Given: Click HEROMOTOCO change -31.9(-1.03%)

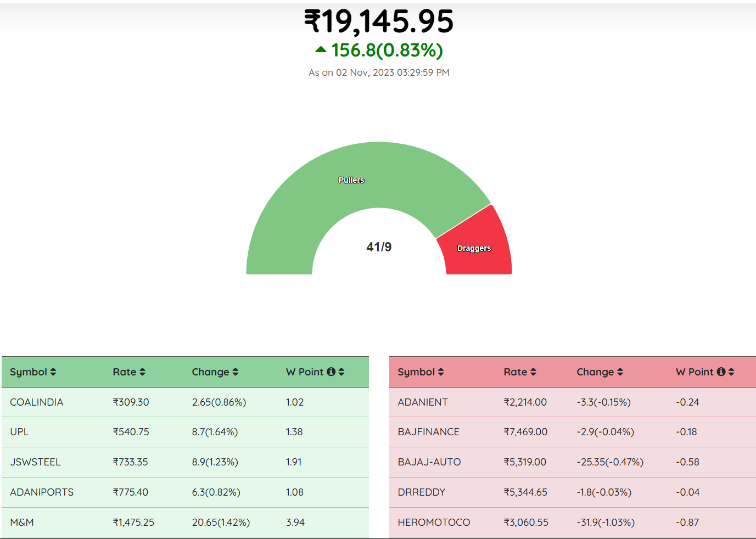Looking at the screenshot, I should [x=606, y=523].
